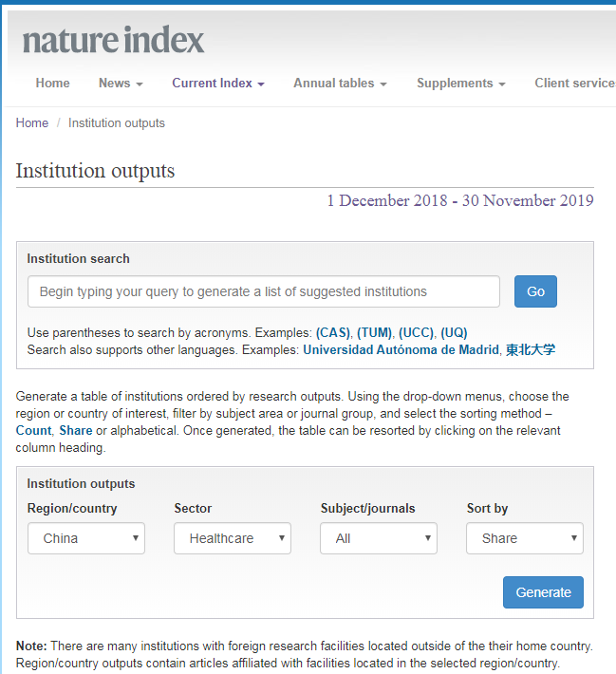Viewport: 616px width, 674px height.
Task: Open the Sort by dropdown showing Share
Action: point(525,538)
